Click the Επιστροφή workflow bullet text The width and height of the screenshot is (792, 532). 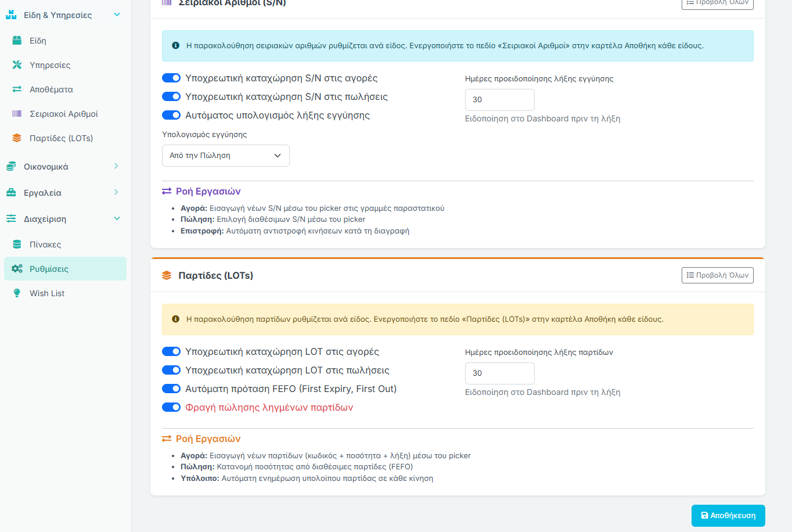coord(295,231)
